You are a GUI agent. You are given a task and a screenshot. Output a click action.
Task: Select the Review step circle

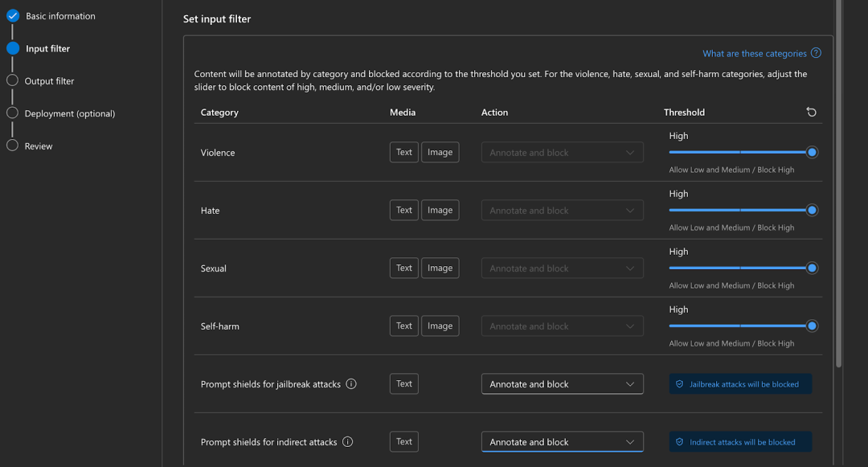(x=12, y=145)
